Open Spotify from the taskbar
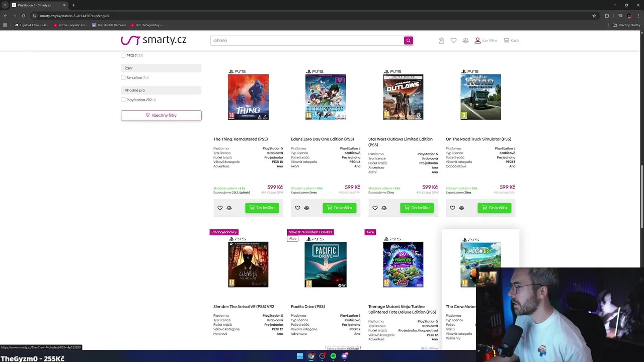644x362 pixels. pos(333,356)
